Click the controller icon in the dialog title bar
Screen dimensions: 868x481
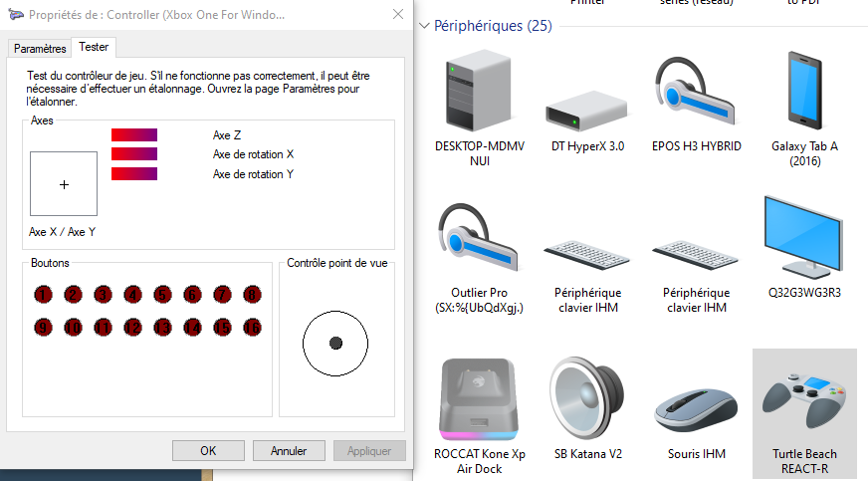coord(16,14)
